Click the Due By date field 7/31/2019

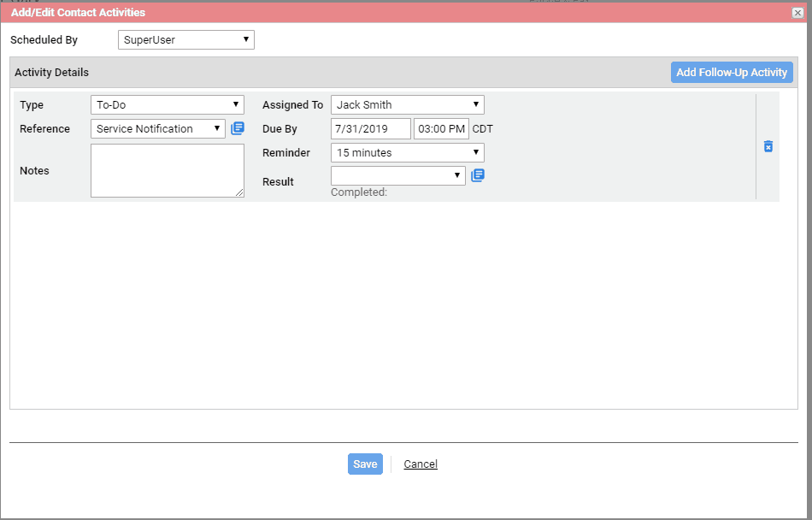point(371,129)
